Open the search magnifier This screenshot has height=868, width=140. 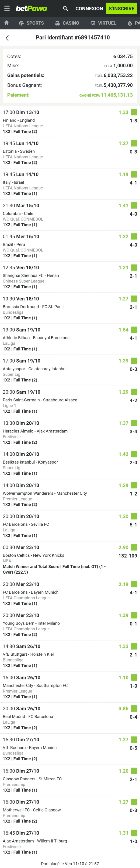pos(65,8)
